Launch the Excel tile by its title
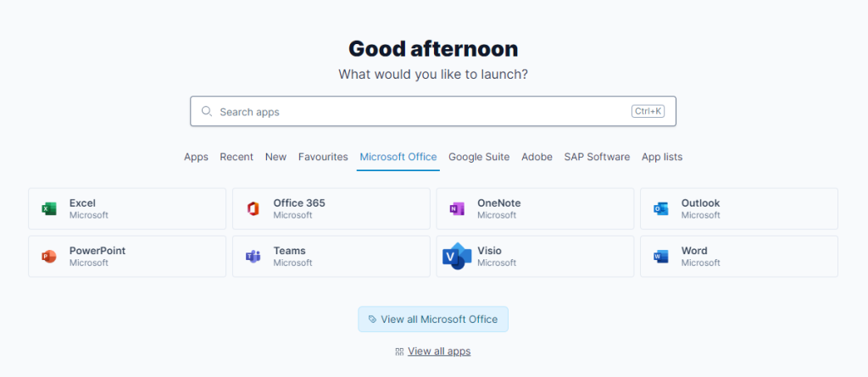The width and height of the screenshot is (868, 377). 82,203
